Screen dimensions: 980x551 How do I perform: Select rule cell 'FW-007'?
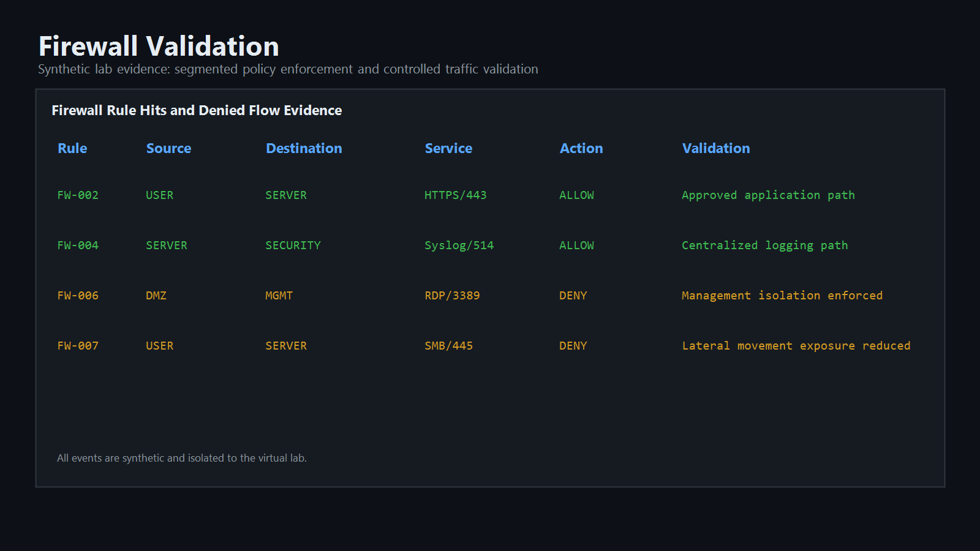[x=78, y=346]
